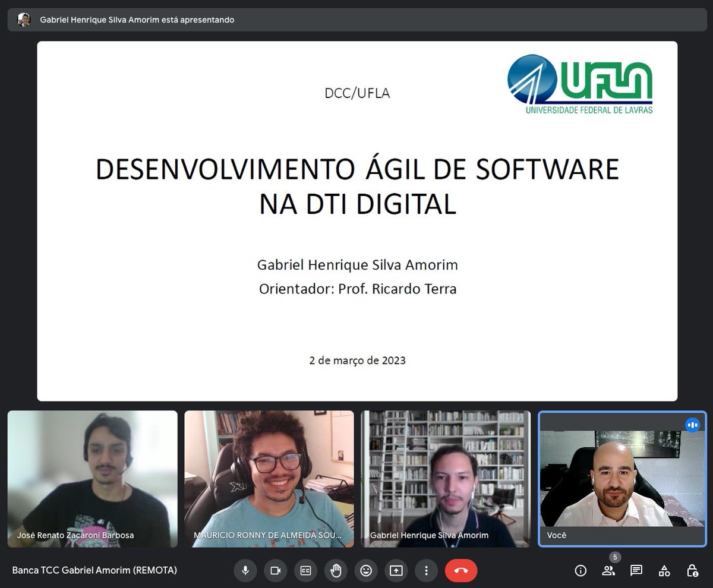Click author name 'Gabriel Henrique Silva Amorim' on slide
The width and height of the screenshot is (713, 588).
(358, 265)
